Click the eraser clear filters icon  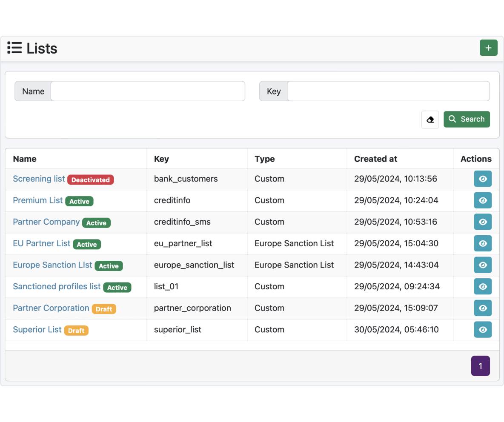pos(430,120)
